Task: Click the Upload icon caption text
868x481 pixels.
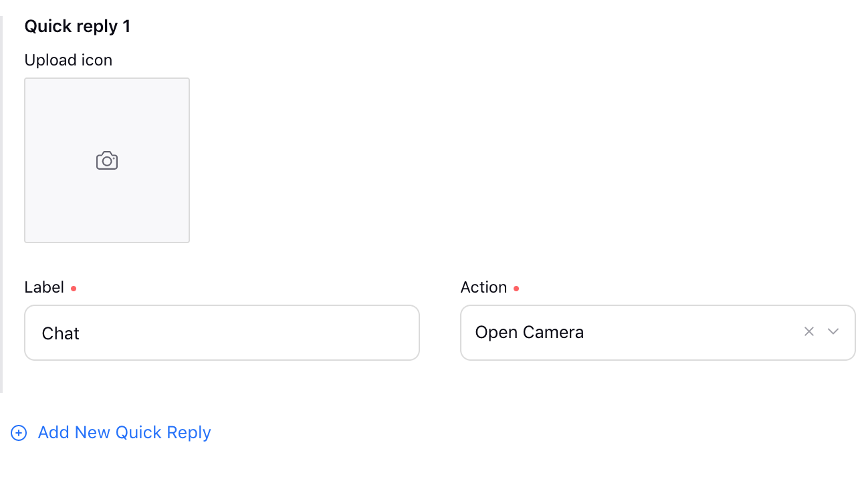Action: coord(68,60)
